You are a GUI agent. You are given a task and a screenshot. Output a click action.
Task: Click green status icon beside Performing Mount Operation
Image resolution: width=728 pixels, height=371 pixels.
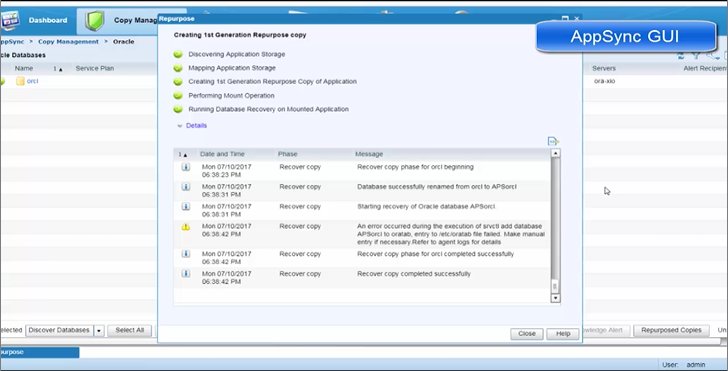[x=178, y=96]
